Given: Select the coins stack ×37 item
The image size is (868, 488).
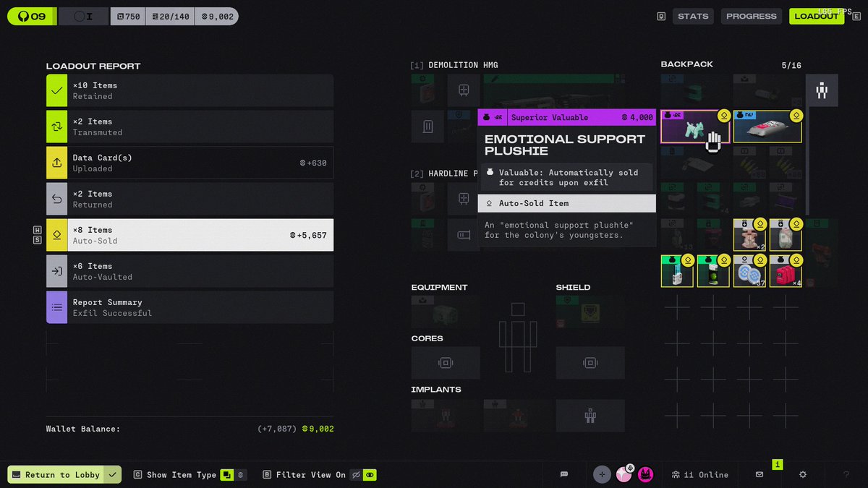Looking at the screenshot, I should click(749, 271).
